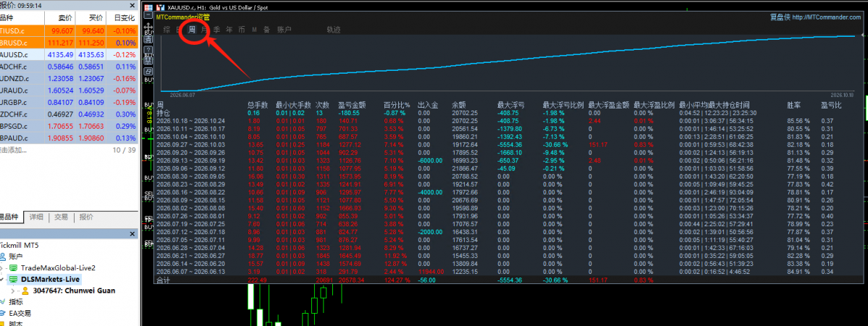Click the -6000.00 withdrawal value
Viewport: 868px width, 326px height.
tap(429, 160)
